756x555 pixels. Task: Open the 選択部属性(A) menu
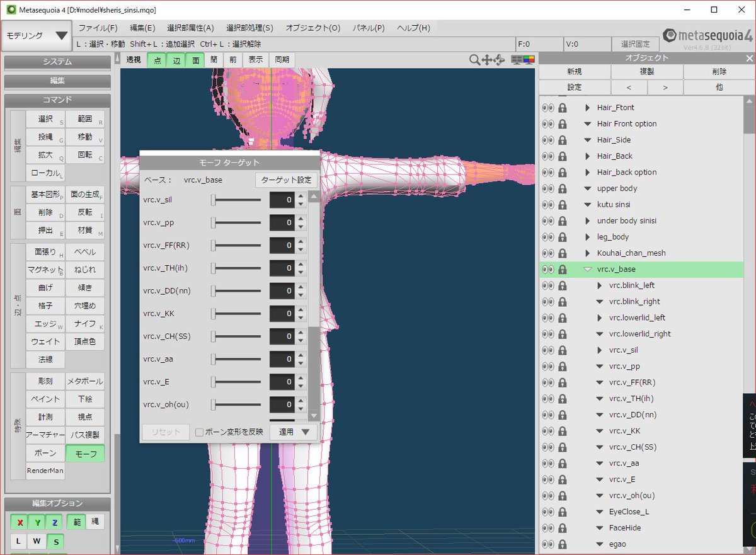[190, 28]
